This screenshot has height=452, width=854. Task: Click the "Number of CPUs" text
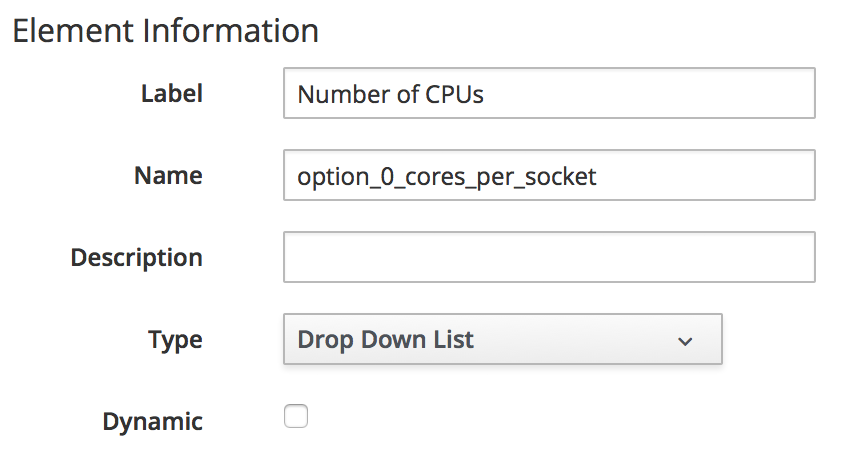click(x=391, y=95)
